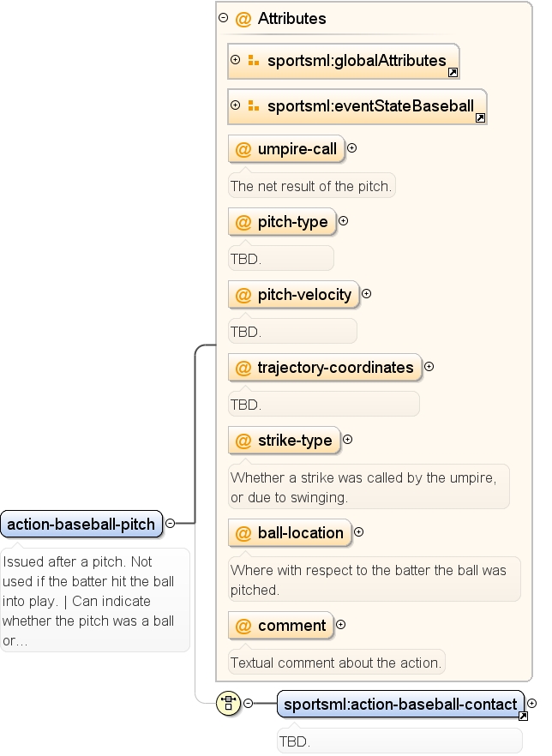552x756 pixels.
Task: Click the strike-type attribute at icon
Action: click(243, 441)
